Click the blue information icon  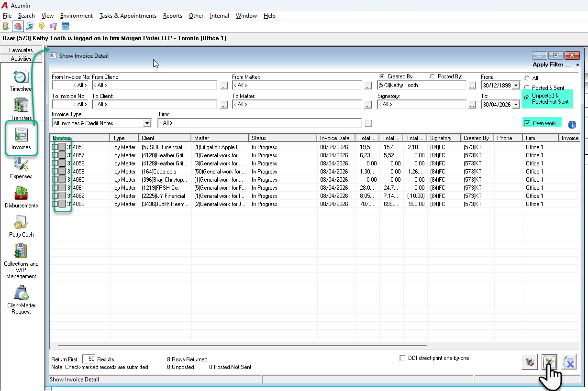[572, 125]
